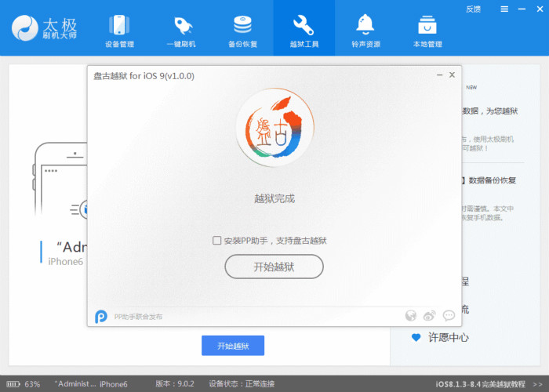Switch to the 备份恢复 backup restore tab
Viewport: 549px width, 392px height.
pyautogui.click(x=242, y=31)
